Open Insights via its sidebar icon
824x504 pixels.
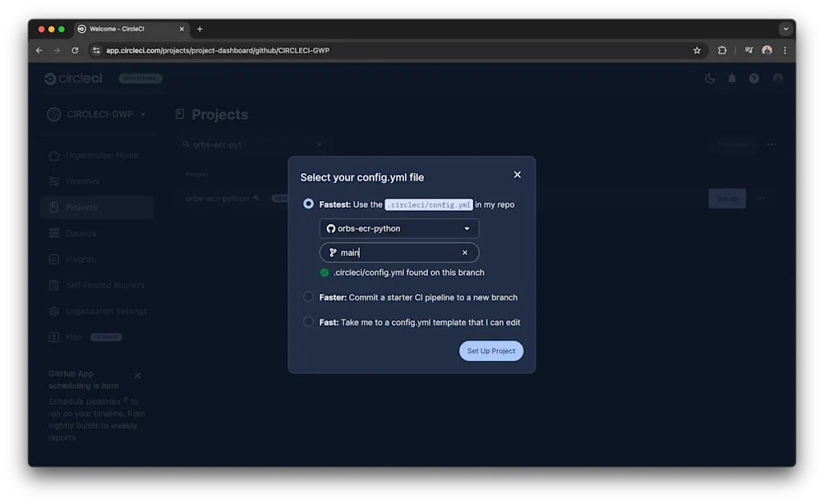[x=52, y=259]
